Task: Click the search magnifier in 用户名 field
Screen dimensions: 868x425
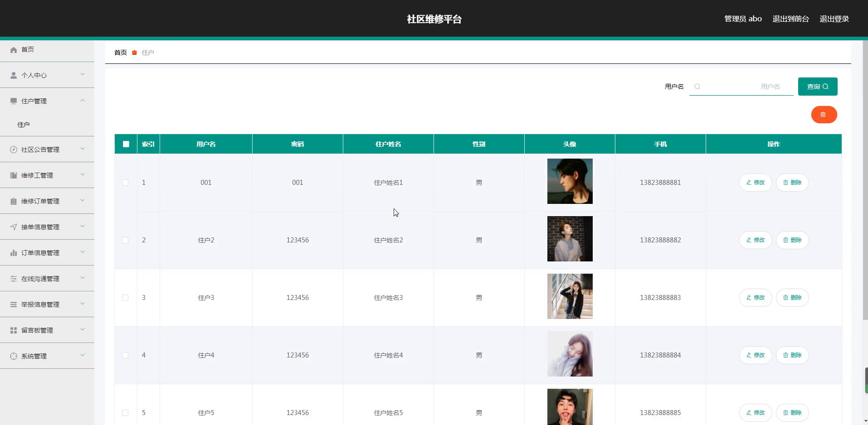Action: point(697,87)
